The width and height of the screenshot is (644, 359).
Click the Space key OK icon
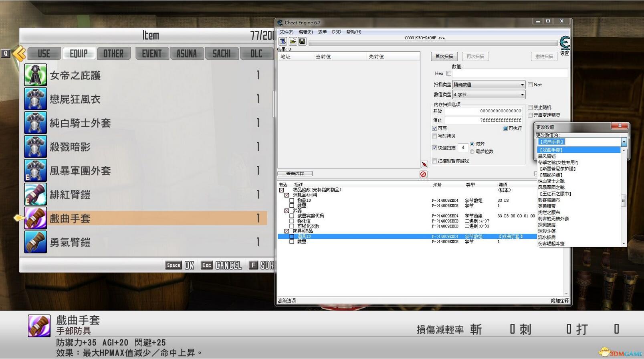coord(174,265)
